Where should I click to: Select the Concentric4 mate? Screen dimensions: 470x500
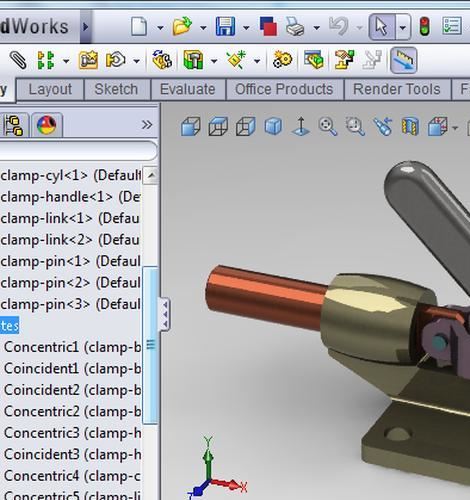[x=72, y=476]
